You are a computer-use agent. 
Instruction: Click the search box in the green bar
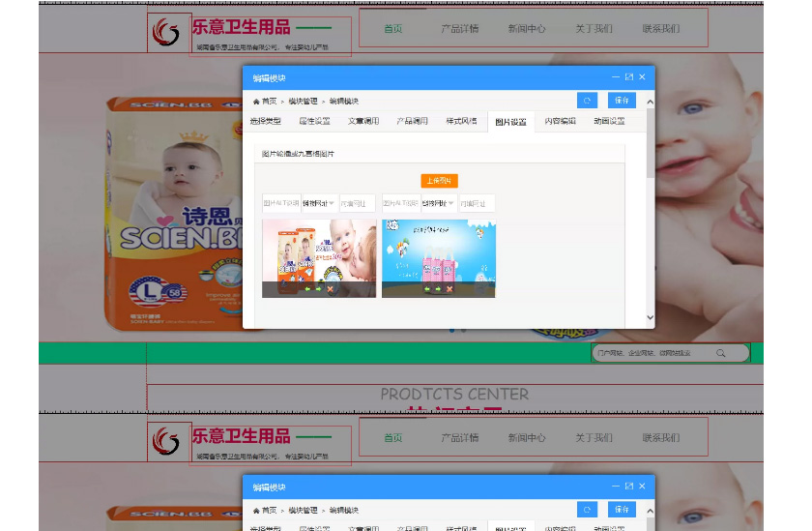670,353
